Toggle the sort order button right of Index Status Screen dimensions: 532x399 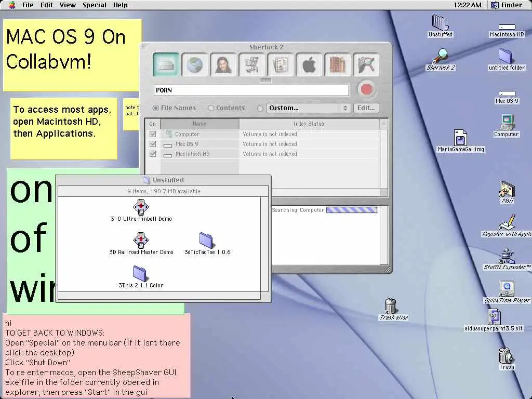pyautogui.click(x=384, y=124)
